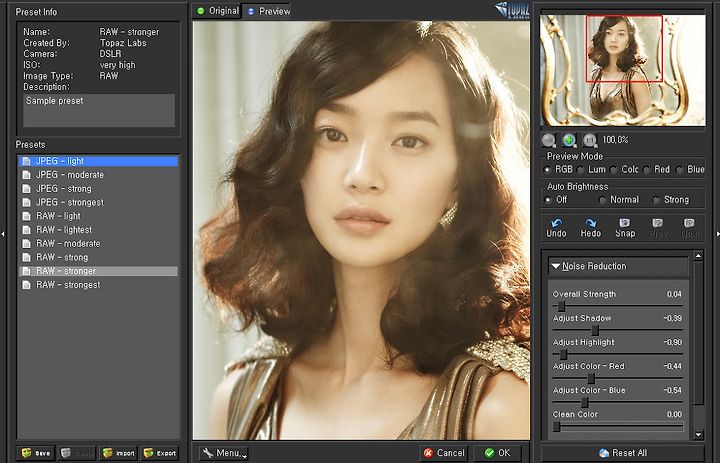720x463 pixels.
Task: Take a snapshot with the Snap icon
Action: click(x=624, y=223)
